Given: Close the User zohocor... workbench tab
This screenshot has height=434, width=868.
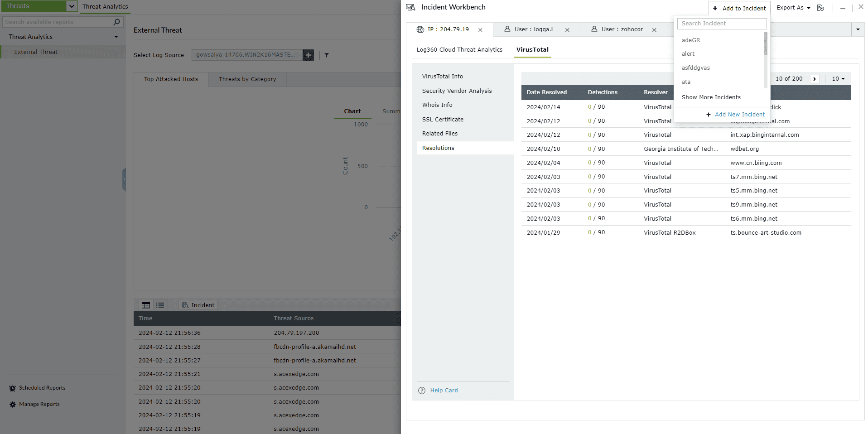Looking at the screenshot, I should point(654,30).
